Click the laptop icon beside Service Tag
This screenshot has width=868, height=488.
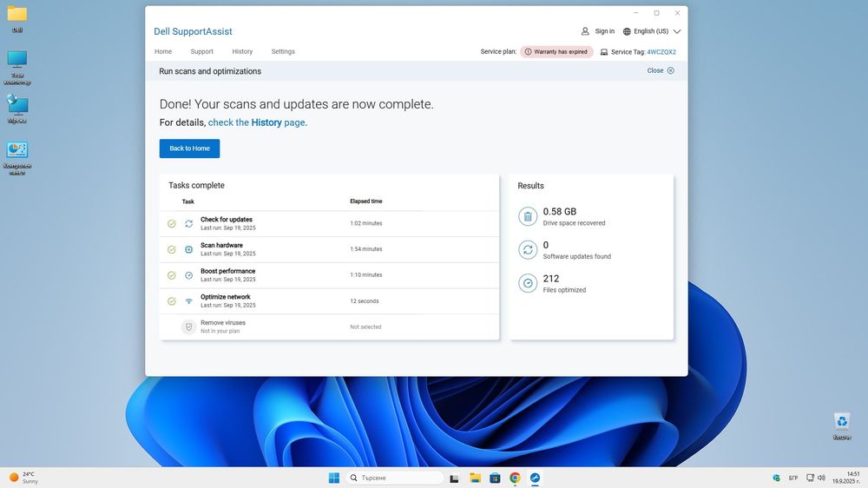[604, 52]
